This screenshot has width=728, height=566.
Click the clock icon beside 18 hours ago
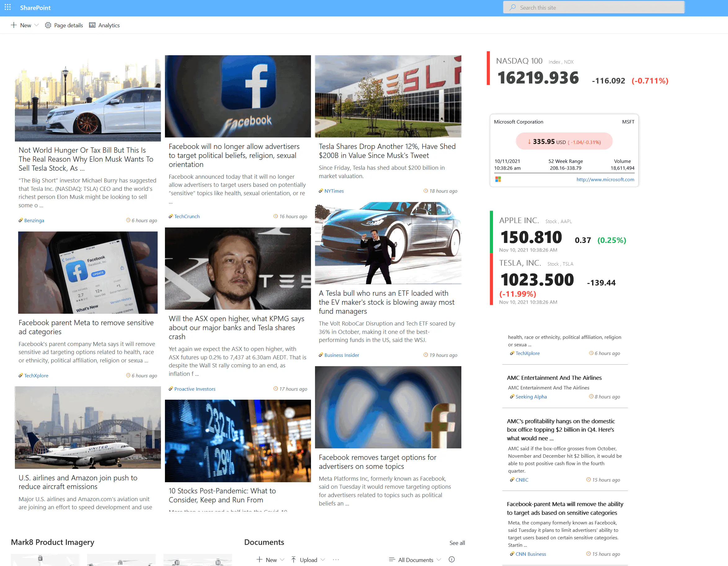click(426, 191)
